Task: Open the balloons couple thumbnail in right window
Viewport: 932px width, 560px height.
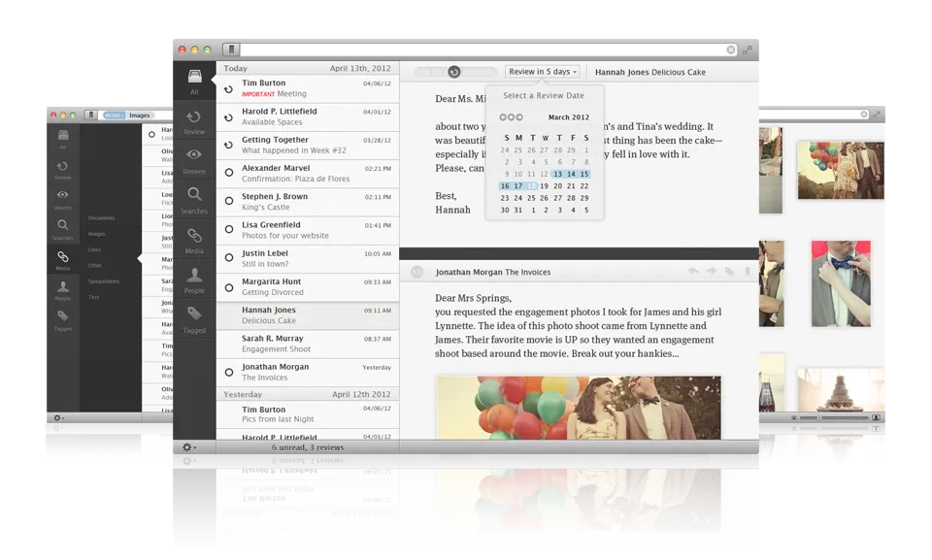Action: 841,170
